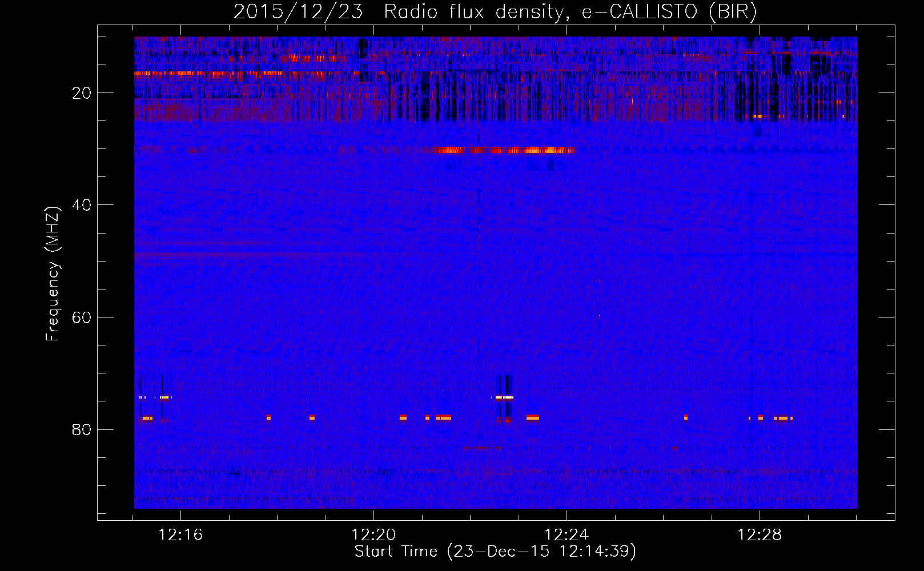This screenshot has width=924, height=571.
Task: Click the '12:16' time tick label
Action: 180,535
